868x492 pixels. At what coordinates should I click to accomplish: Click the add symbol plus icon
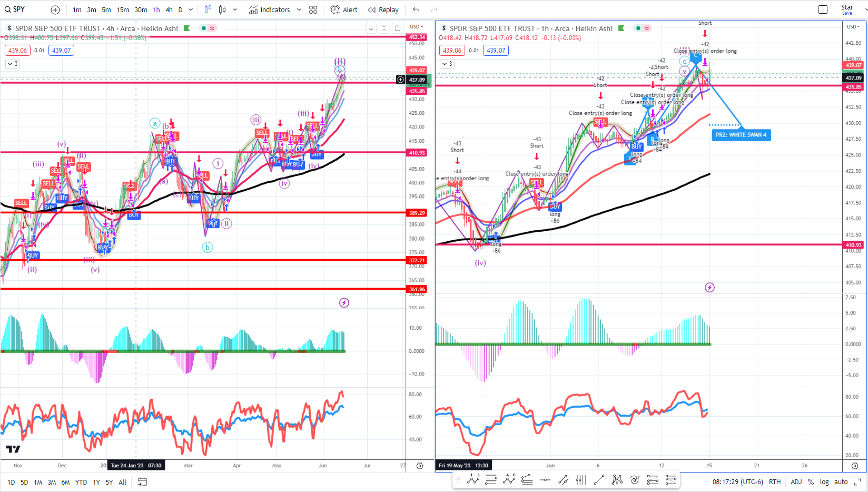coord(55,10)
